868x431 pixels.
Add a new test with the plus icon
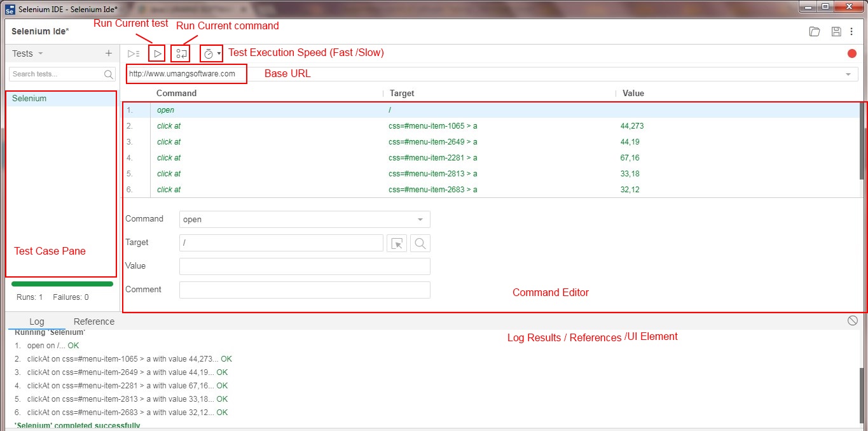pos(109,53)
